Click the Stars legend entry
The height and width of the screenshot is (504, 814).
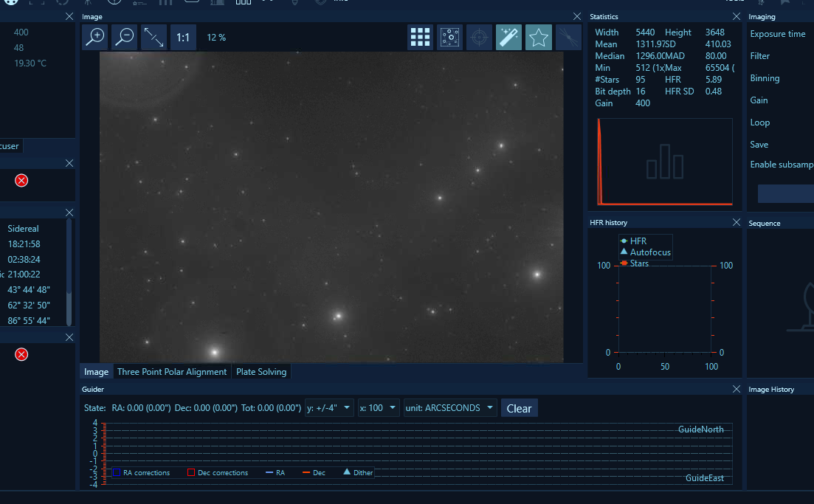pos(635,263)
